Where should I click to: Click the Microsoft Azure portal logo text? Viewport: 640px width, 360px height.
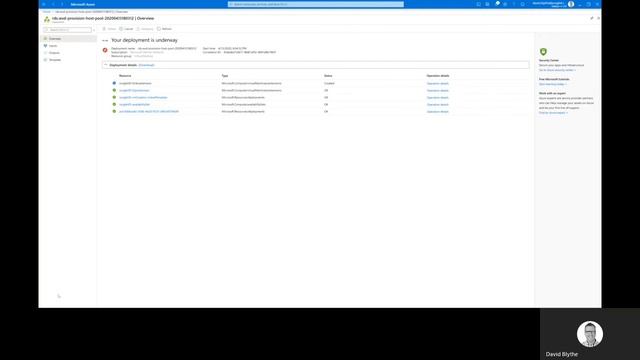coord(82,4)
